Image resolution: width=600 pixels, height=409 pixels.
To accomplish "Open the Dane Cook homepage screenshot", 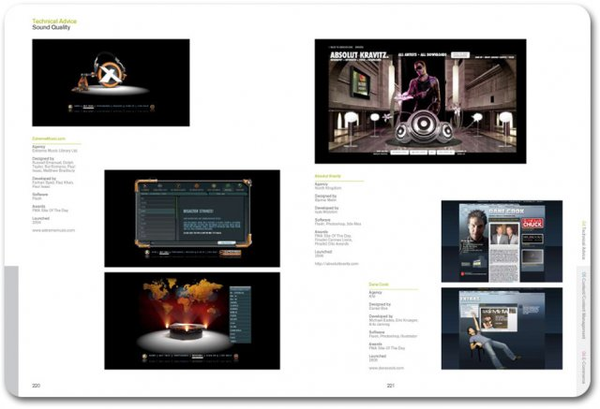I will [502, 241].
